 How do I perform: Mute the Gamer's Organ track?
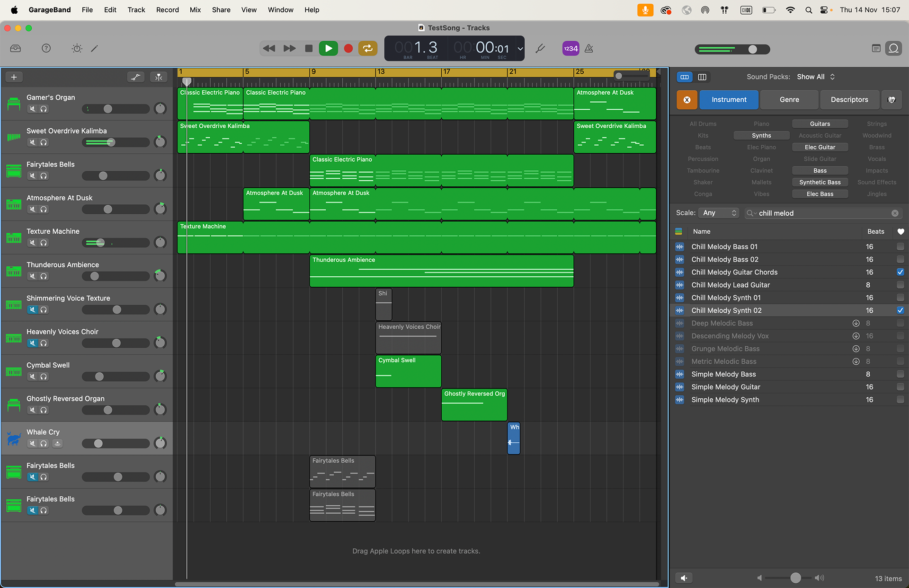point(32,109)
